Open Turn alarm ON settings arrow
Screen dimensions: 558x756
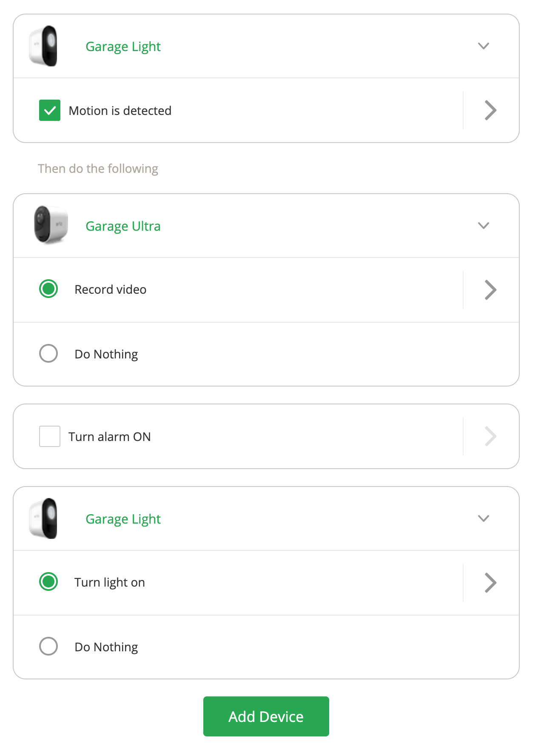[490, 436]
